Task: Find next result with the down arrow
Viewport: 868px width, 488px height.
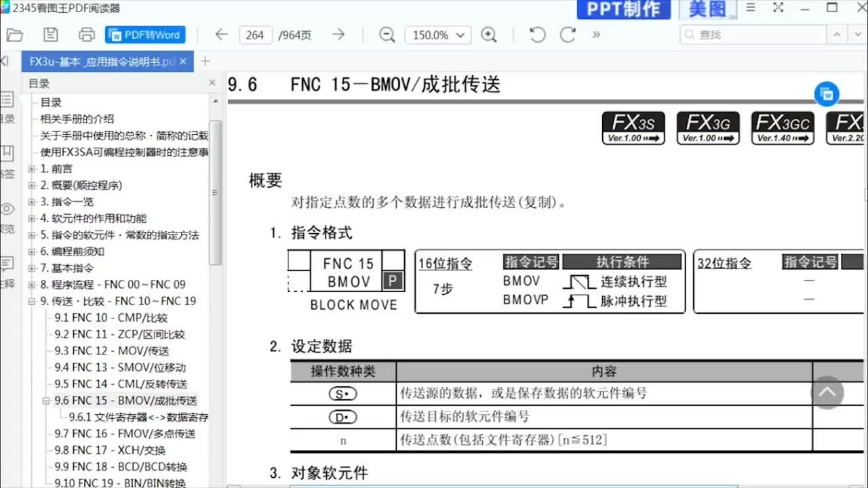Action: pyautogui.click(x=857, y=35)
